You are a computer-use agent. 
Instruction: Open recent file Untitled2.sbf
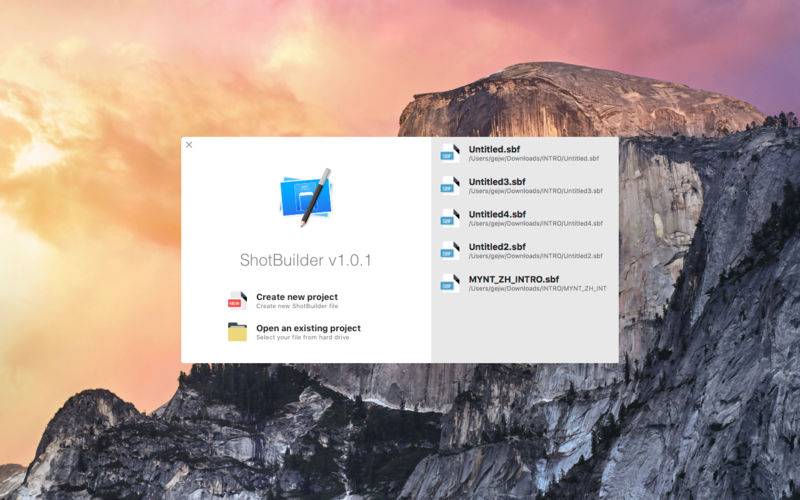pyautogui.click(x=525, y=251)
